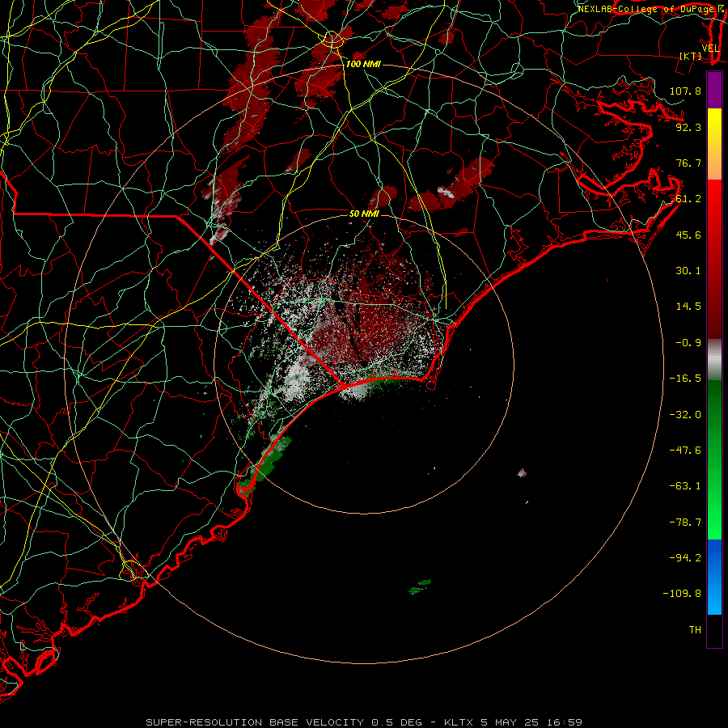728x728 pixels.
Task: Click the -109.8 velocity scale value
Action: 682,594
